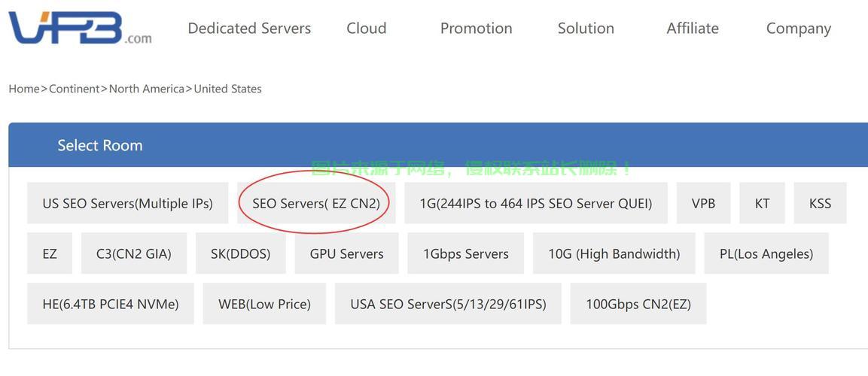Go to Home breadcrumb link

click(24, 89)
